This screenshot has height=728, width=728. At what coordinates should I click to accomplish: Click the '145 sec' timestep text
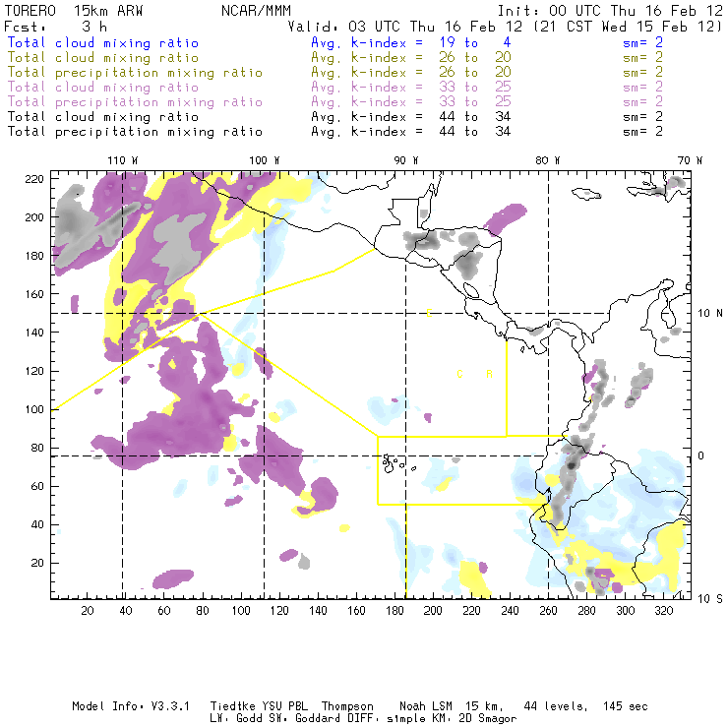(626, 706)
